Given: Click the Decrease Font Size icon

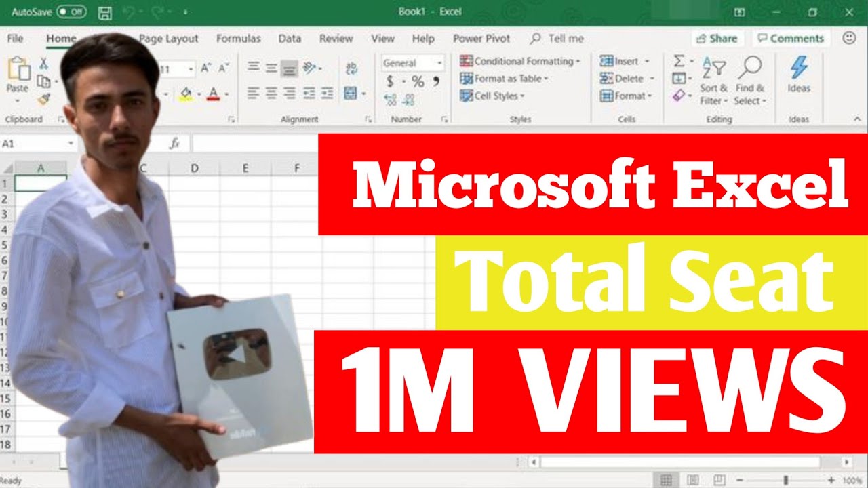Looking at the screenshot, I should point(224,68).
